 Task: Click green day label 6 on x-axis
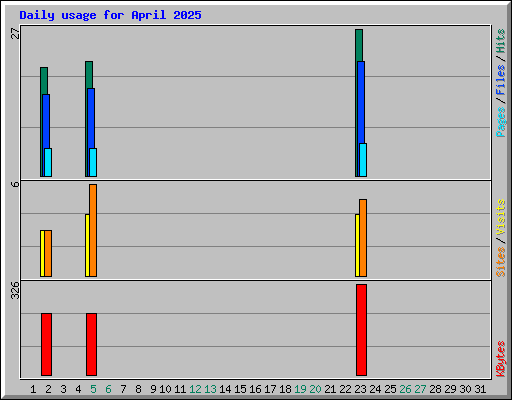108,389
